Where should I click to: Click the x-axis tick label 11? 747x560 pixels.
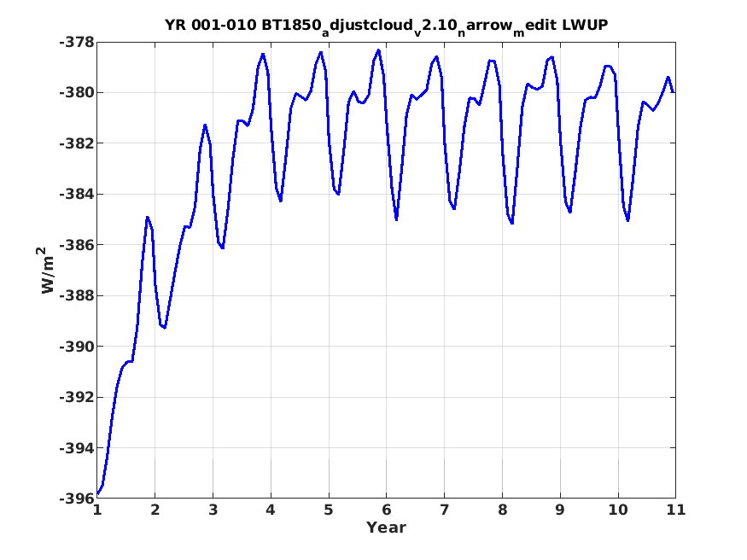tap(676, 510)
